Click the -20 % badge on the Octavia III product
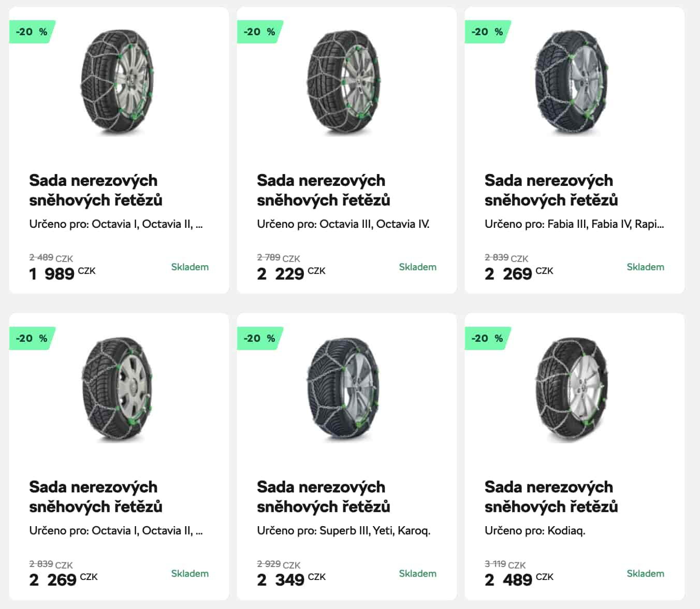This screenshot has width=700, height=609. coord(260,32)
